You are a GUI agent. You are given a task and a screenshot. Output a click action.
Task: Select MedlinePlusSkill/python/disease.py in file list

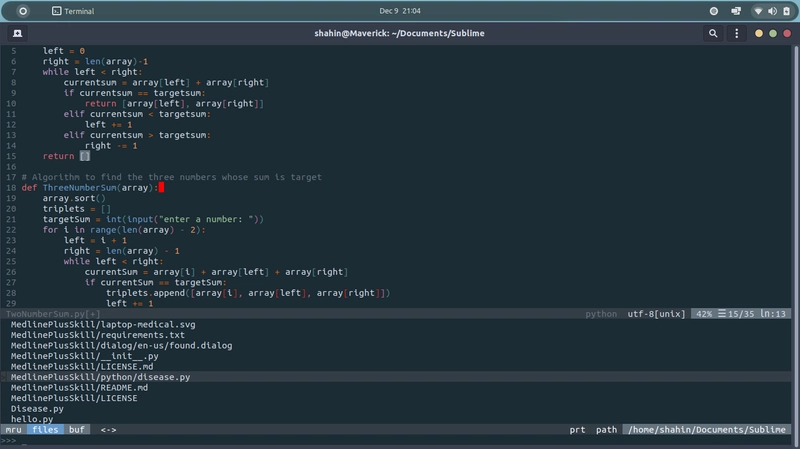click(x=100, y=377)
